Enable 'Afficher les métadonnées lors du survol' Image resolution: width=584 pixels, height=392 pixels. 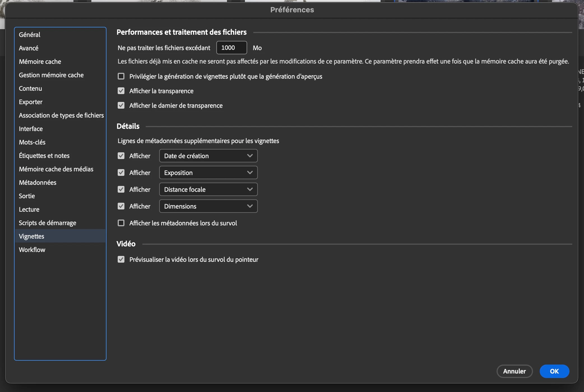point(121,223)
